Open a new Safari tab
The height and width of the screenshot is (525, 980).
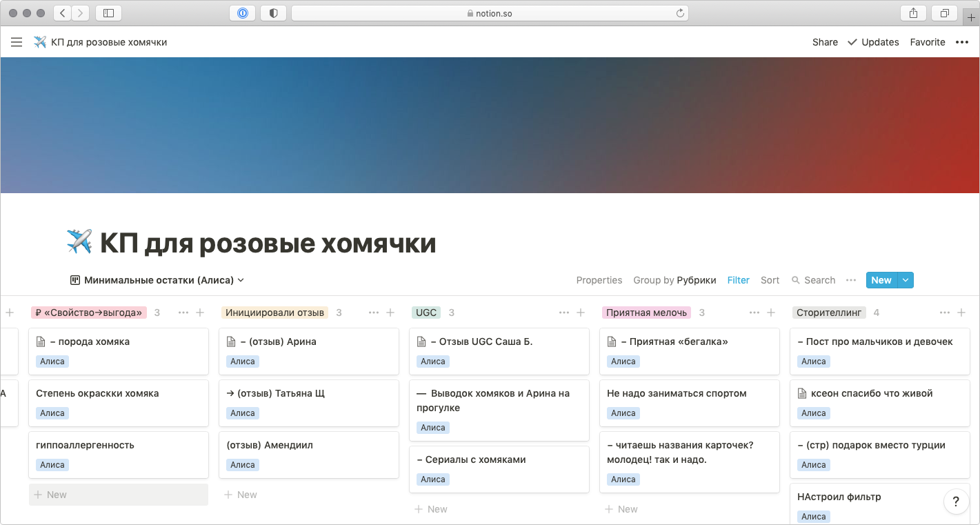pyautogui.click(x=971, y=17)
